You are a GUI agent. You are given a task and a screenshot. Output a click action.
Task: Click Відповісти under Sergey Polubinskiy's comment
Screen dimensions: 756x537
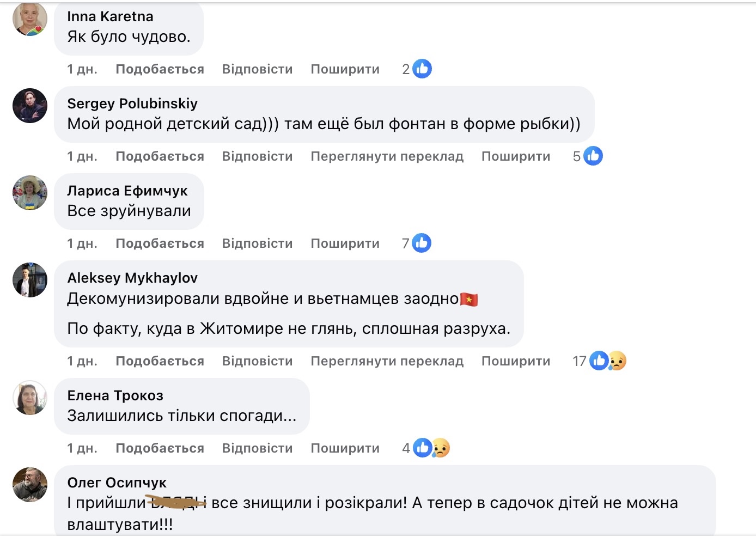pyautogui.click(x=257, y=156)
